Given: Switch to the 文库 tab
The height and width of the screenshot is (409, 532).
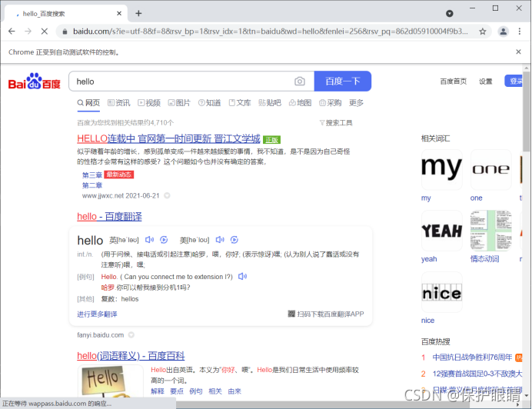Looking at the screenshot, I should (x=240, y=103).
